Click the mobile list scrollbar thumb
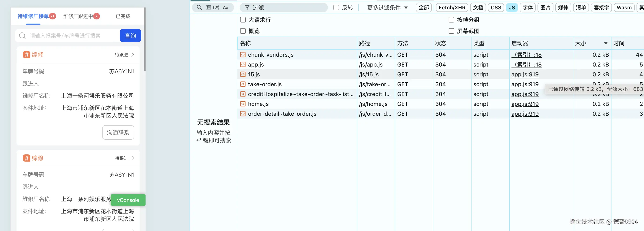The width and height of the screenshot is (644, 231). click(144, 40)
